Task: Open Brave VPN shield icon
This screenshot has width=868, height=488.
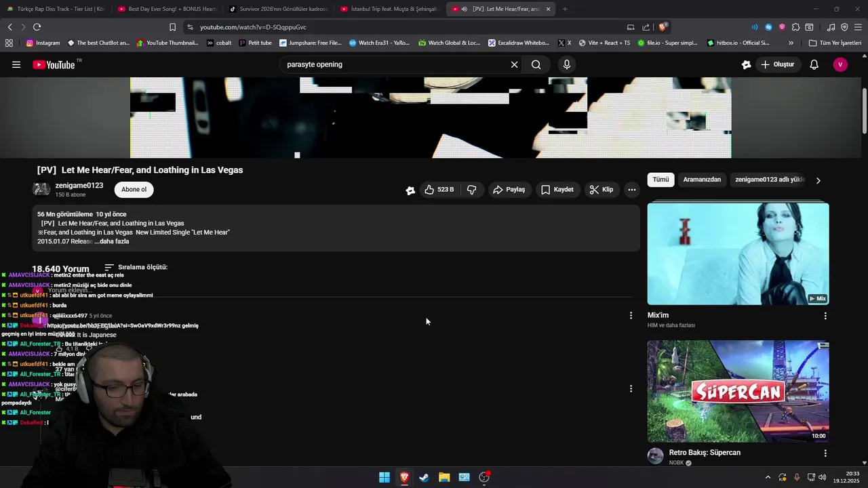Action: [844, 27]
